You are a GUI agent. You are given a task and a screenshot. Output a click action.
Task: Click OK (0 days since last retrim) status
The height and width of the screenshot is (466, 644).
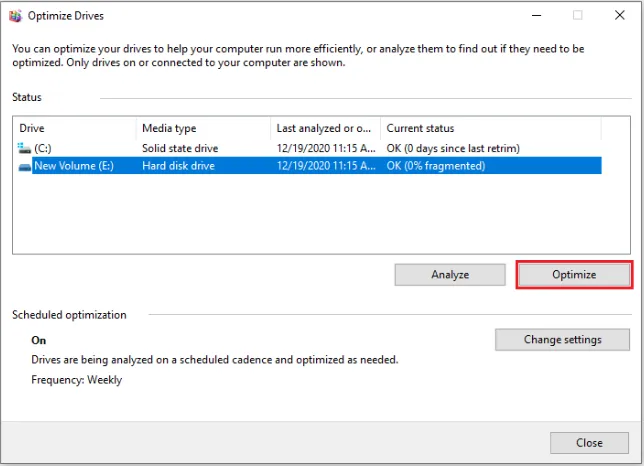click(453, 148)
